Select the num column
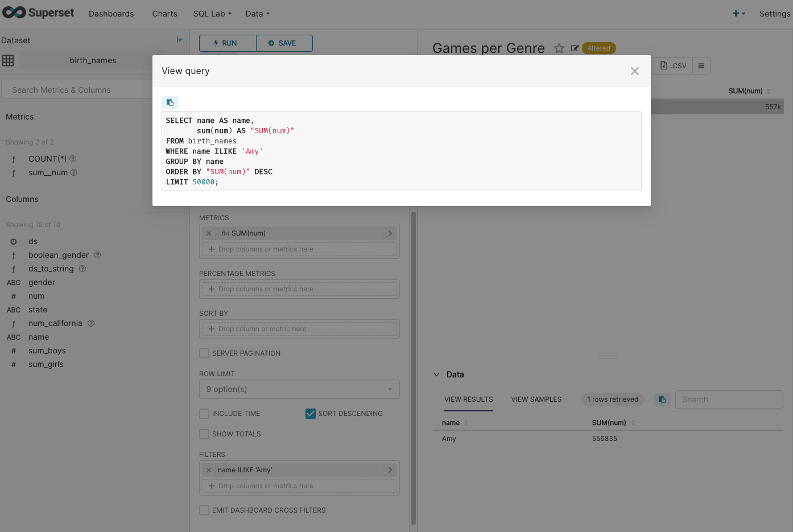793x532 pixels. (36, 296)
